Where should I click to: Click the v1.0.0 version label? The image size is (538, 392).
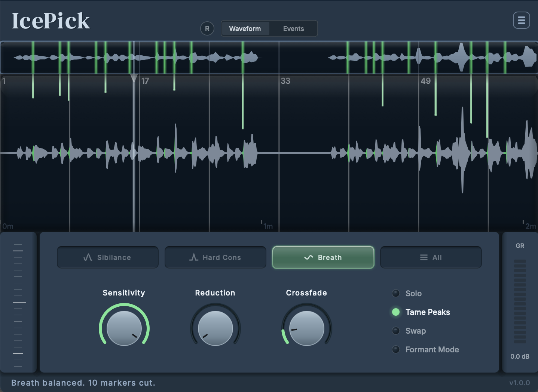[520, 383]
